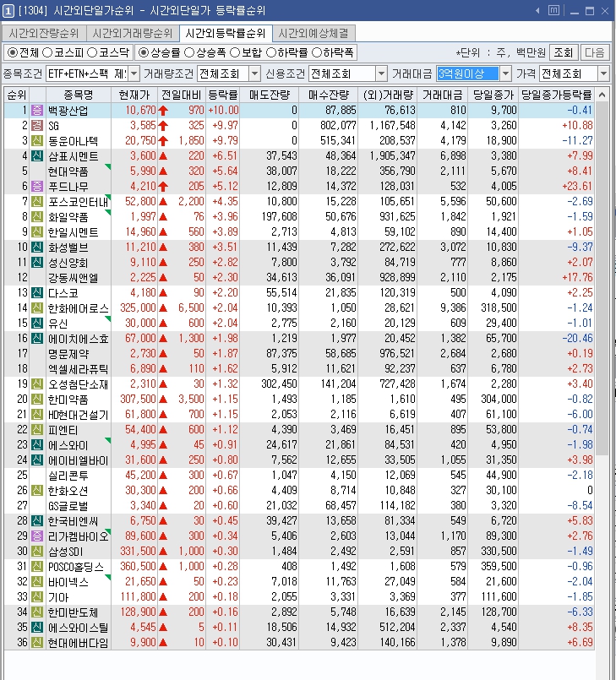Click the numbered window icon in title bar
Viewport: 616px width, 680px height.
point(8,10)
